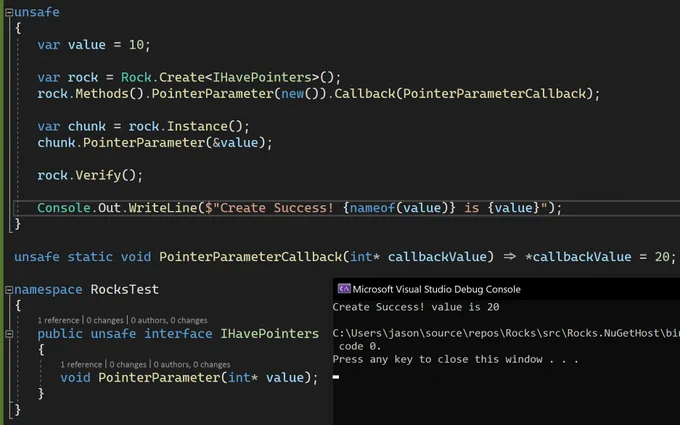680x425 pixels.
Task: Click the PointerParameterCallback method declaration name
Action: click(250, 257)
